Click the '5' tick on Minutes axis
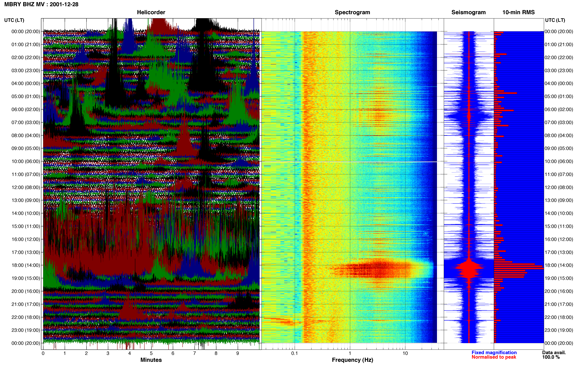This screenshot has height=368, width=588. click(151, 353)
